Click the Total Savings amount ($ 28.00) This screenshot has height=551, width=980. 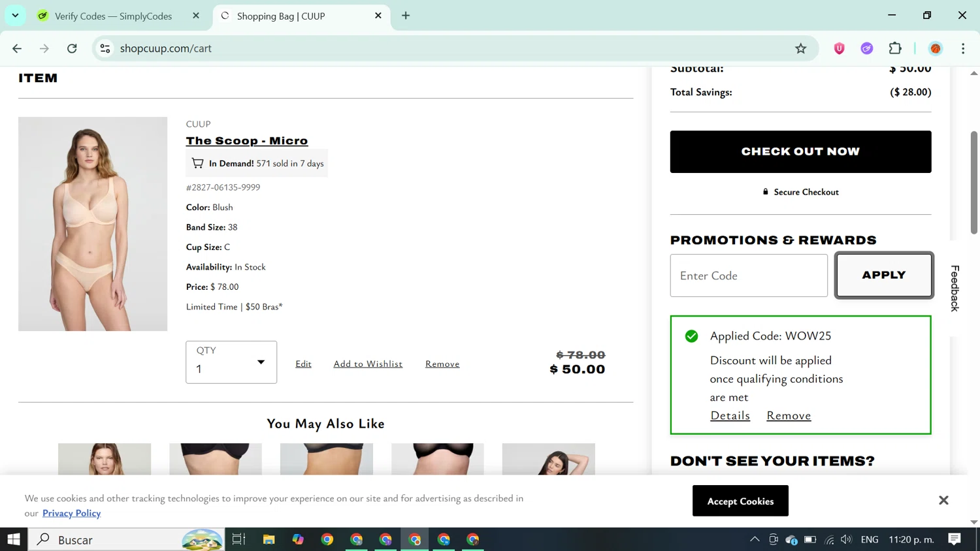911,92
